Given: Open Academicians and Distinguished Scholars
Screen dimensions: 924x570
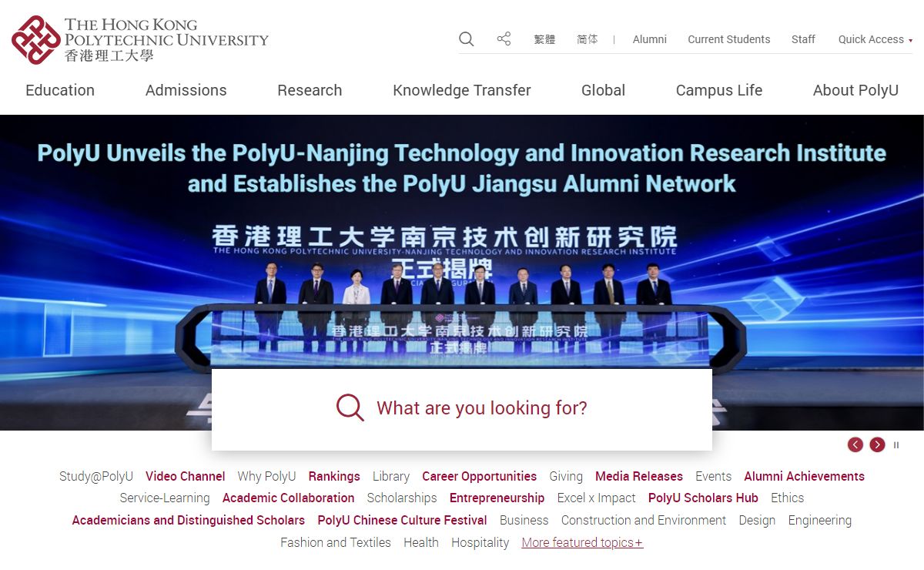Looking at the screenshot, I should point(189,520).
